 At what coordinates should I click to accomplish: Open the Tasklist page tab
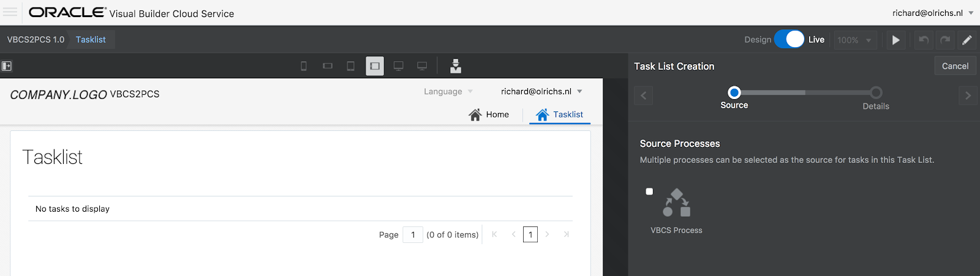91,39
